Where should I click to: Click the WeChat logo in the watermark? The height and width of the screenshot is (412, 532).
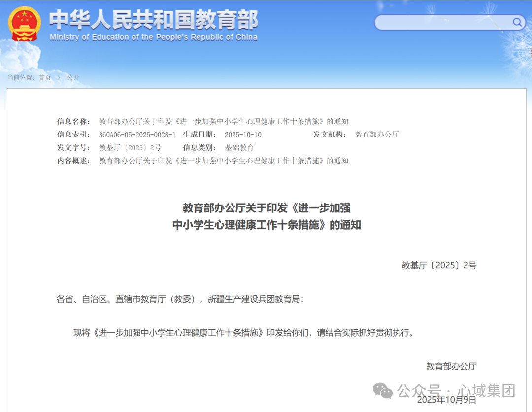tap(383, 391)
